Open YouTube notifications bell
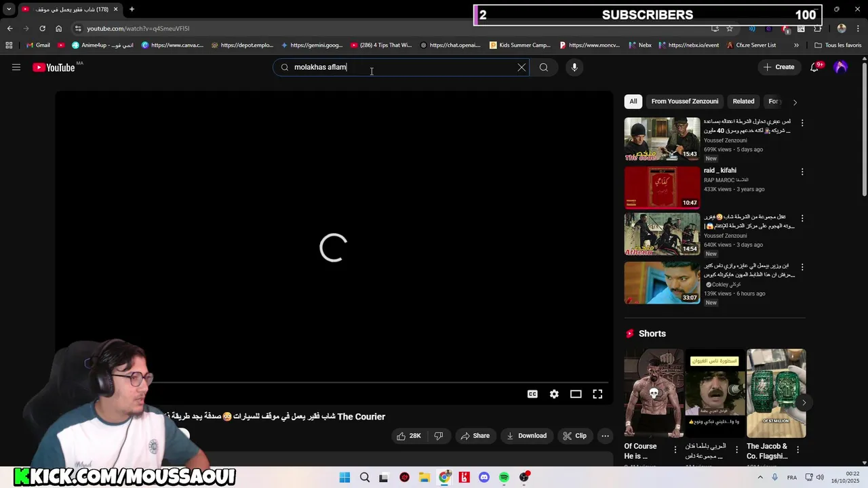Screen dimensions: 868x488 tap(814, 67)
